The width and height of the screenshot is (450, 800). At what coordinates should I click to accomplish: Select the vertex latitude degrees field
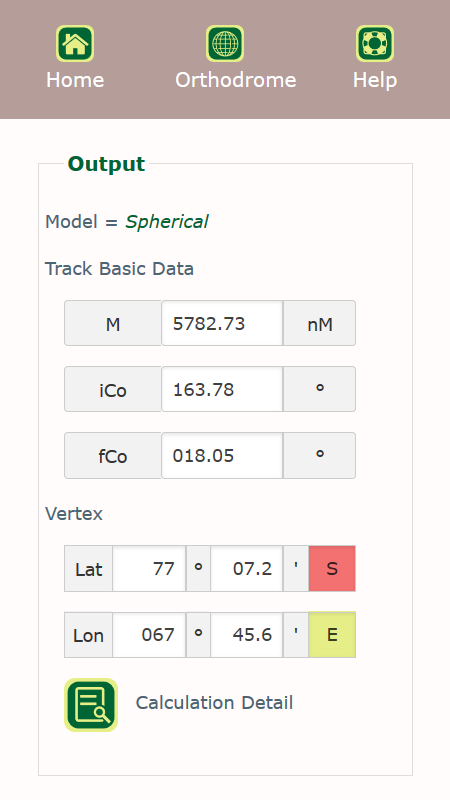[x=149, y=568]
